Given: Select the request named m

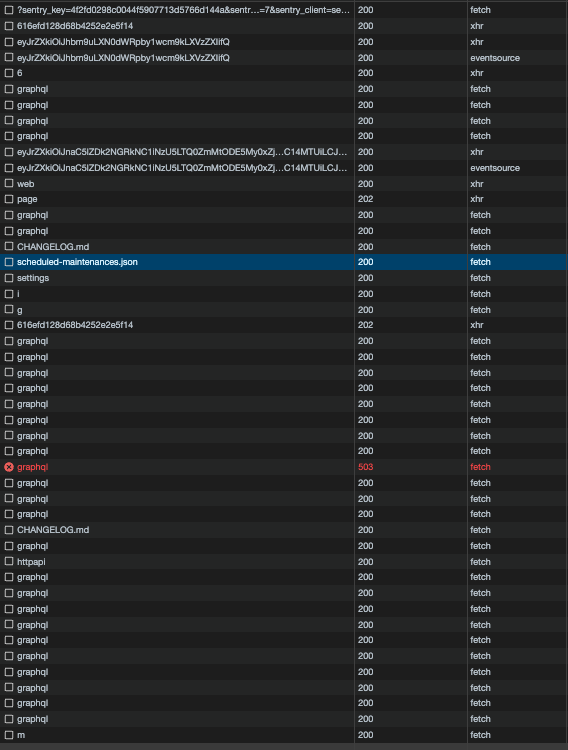Looking at the screenshot, I should coord(21,735).
